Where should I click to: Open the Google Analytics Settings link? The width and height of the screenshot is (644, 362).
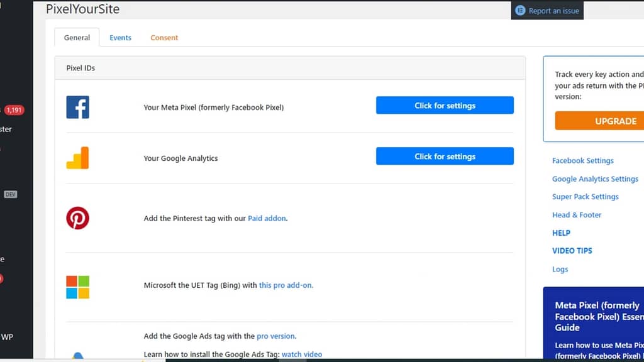tap(595, 179)
